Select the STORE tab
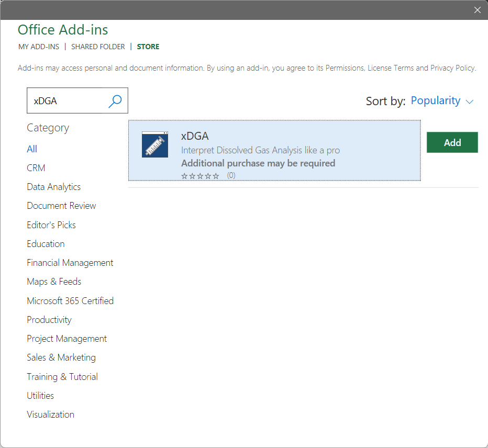Screen dimensions: 488x448 (x=148, y=47)
